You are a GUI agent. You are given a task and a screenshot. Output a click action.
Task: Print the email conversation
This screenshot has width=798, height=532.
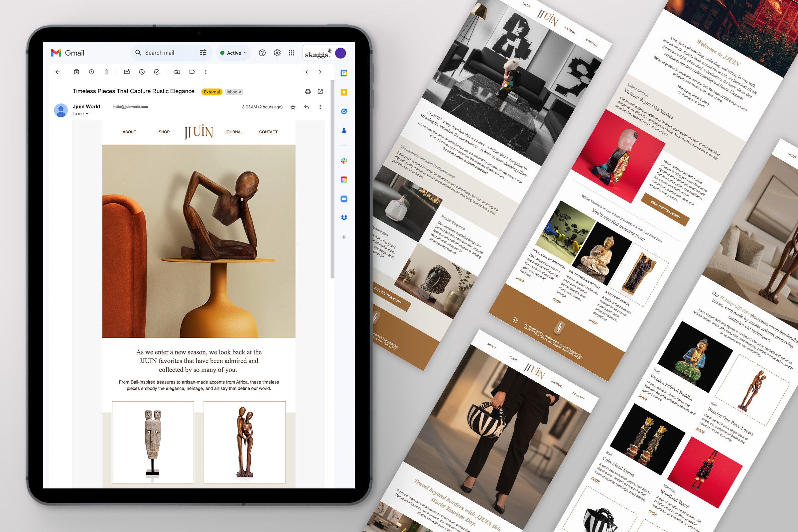coord(308,92)
